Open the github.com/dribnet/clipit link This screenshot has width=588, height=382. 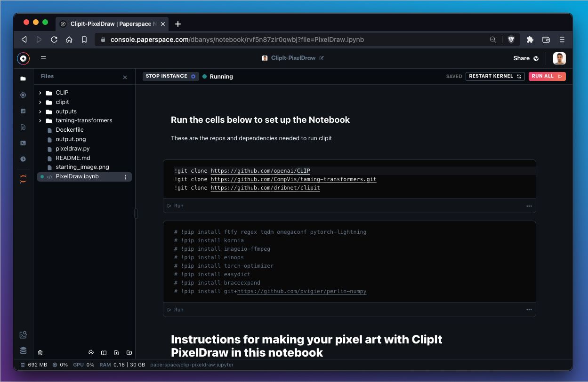265,188
